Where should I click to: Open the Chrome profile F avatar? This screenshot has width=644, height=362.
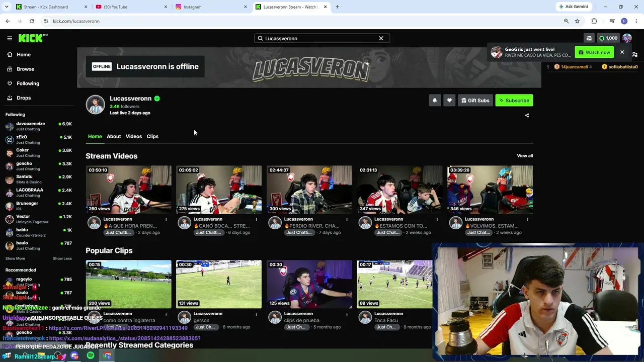coord(624,21)
